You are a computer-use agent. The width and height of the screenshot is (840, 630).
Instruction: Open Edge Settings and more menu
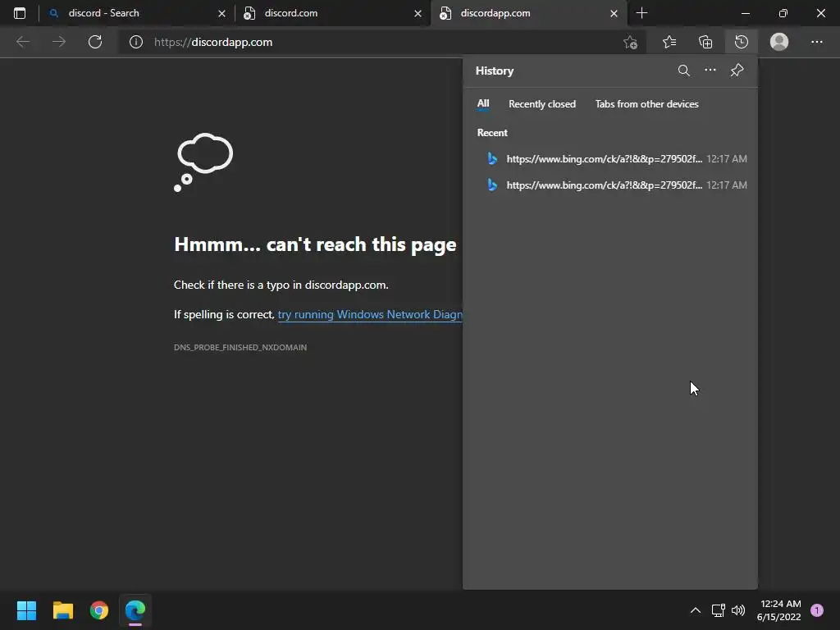pos(816,42)
